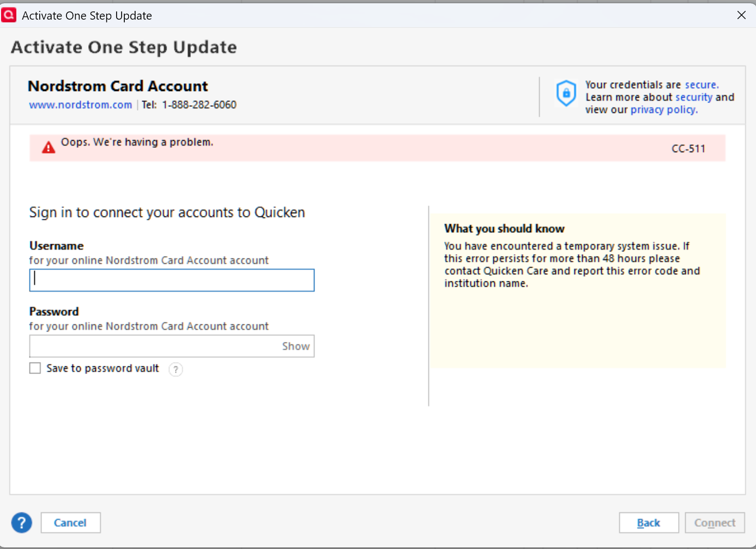Click the password vault help tooltip icon

tap(176, 369)
